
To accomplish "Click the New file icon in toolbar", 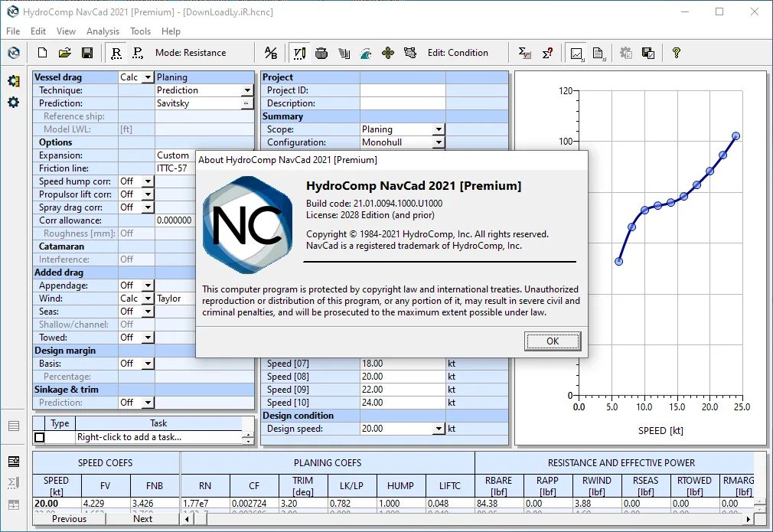I will 42,53.
